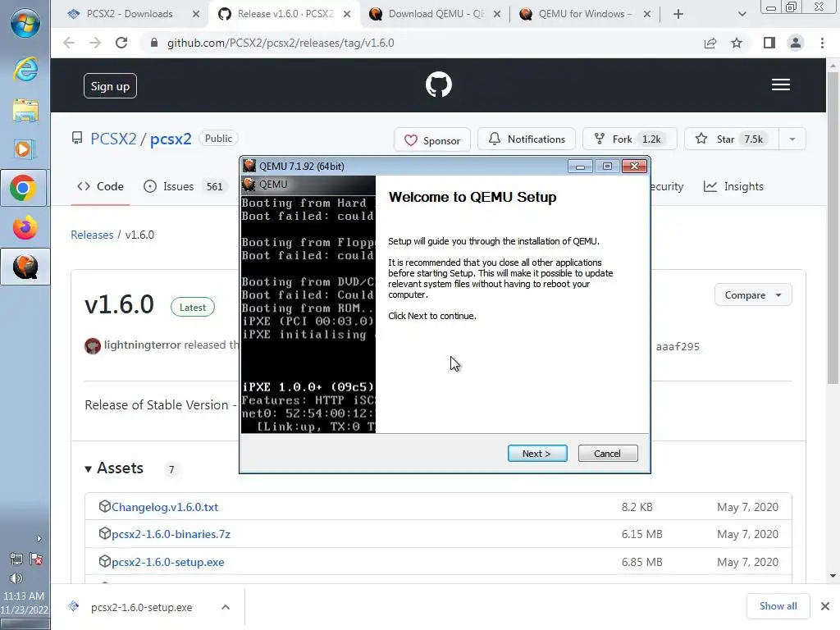
Task: Close the downloads bar
Action: pyautogui.click(x=825, y=606)
